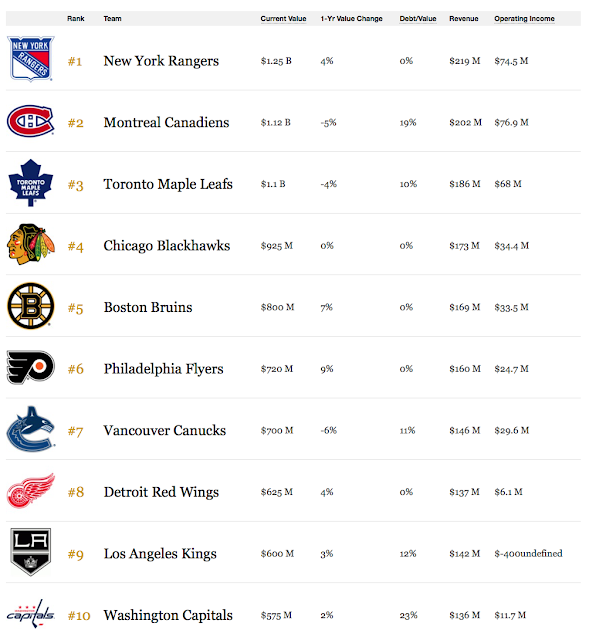The image size is (589, 640).
Task: Sort by Current Value column header
Action: click(x=283, y=19)
